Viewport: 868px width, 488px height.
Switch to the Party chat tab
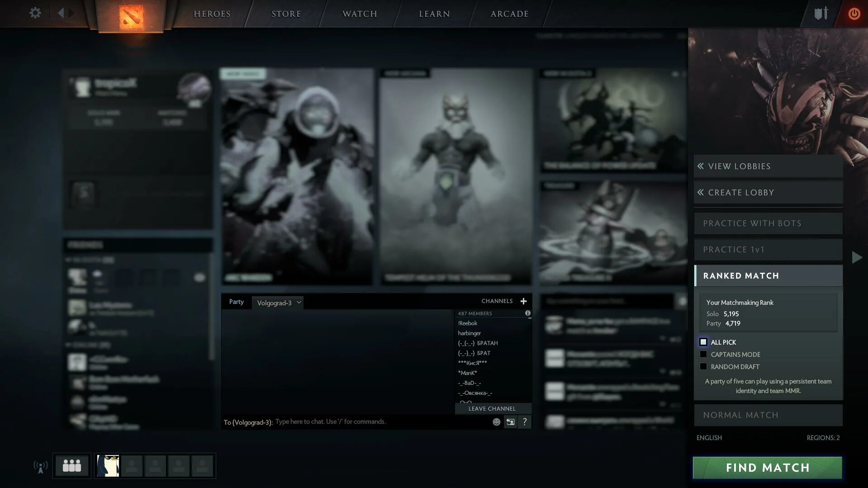(x=236, y=302)
